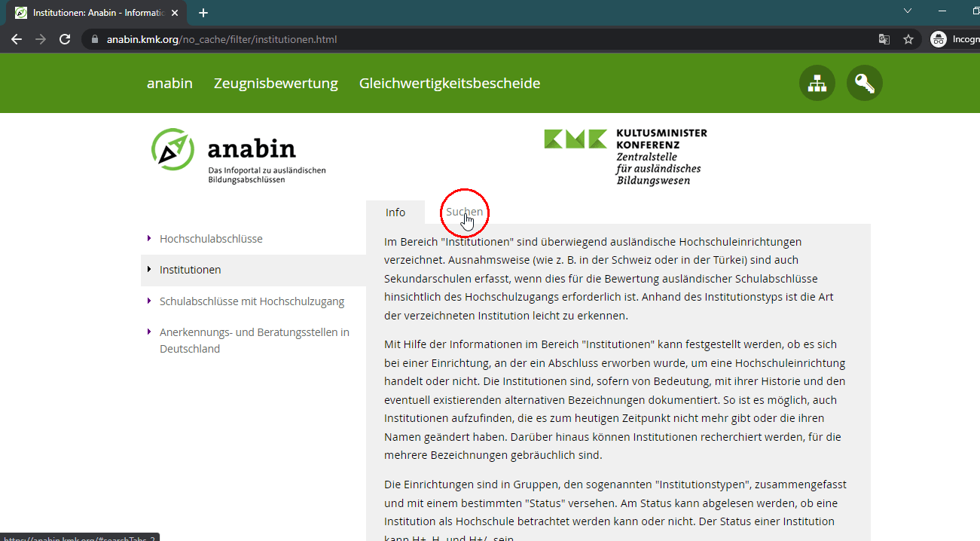Click the Incognito profile icon
The image size is (980, 541).
click(x=937, y=38)
